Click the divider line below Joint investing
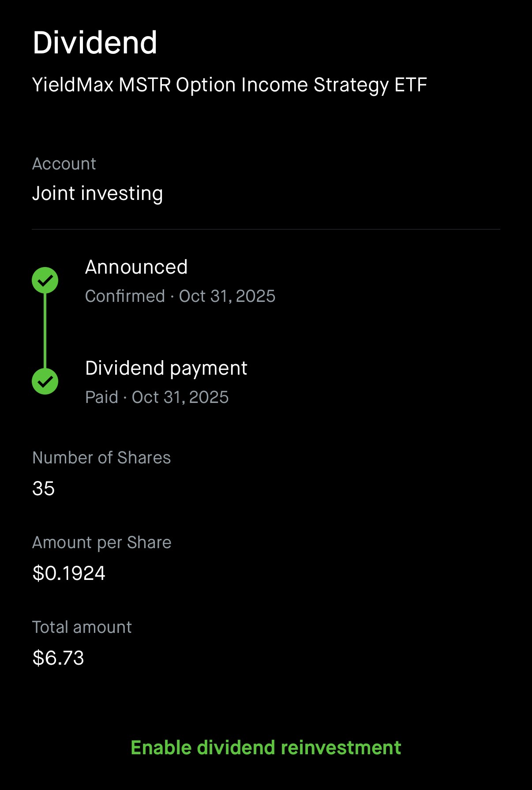 click(x=266, y=229)
